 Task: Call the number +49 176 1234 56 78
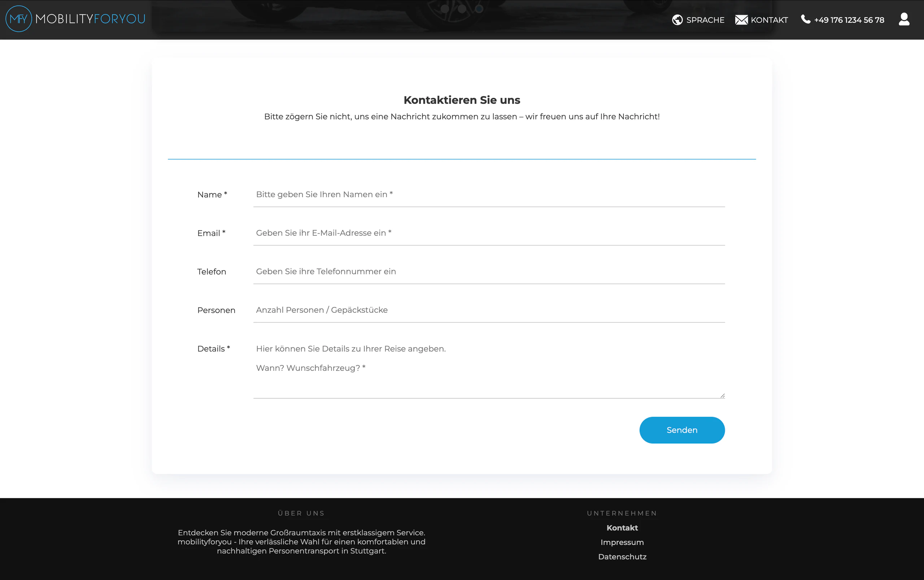click(x=849, y=20)
